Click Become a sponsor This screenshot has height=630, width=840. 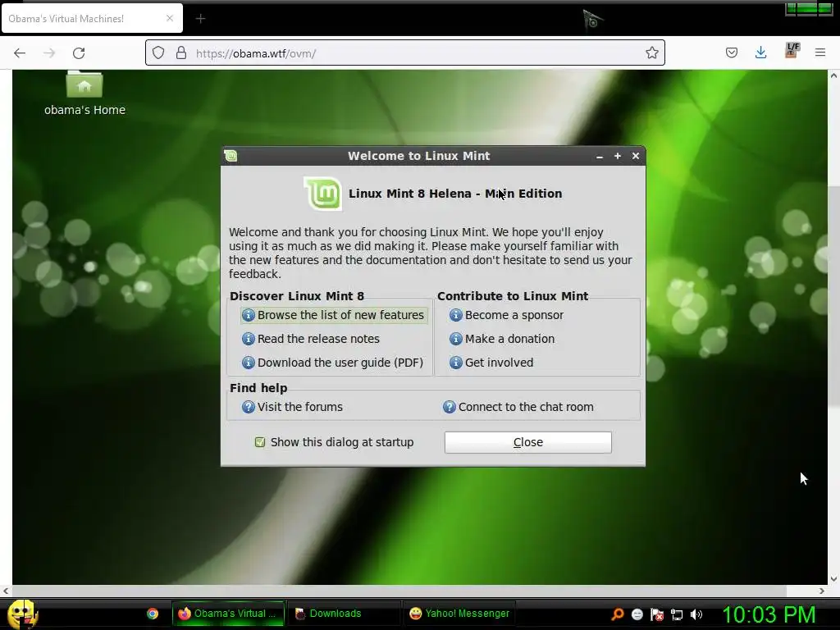click(x=506, y=315)
